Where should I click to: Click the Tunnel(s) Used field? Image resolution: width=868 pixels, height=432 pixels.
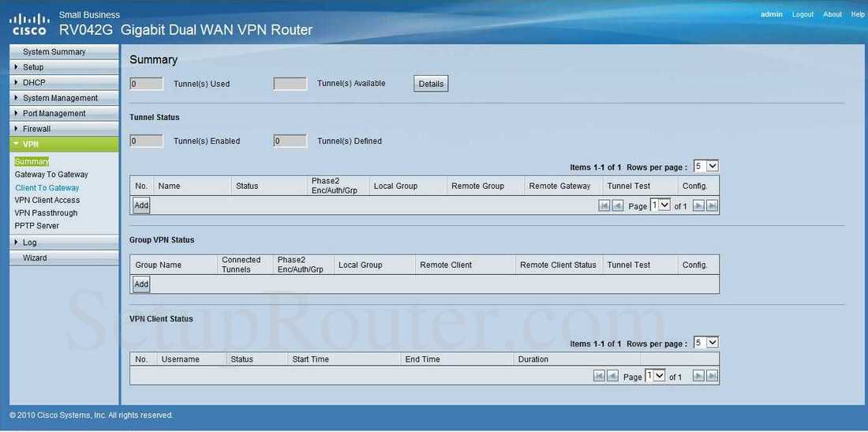(146, 84)
